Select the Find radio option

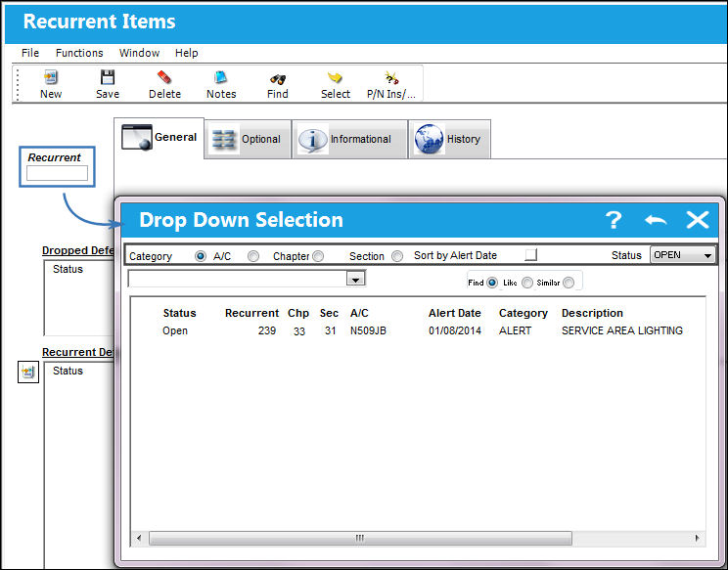(492, 283)
